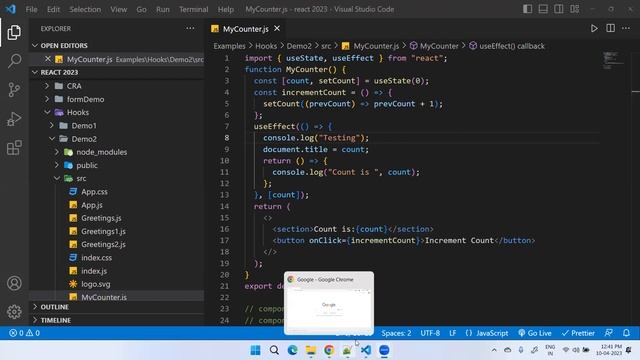Click the Go Live status bar button
The width and height of the screenshot is (640, 360).
click(x=535, y=333)
